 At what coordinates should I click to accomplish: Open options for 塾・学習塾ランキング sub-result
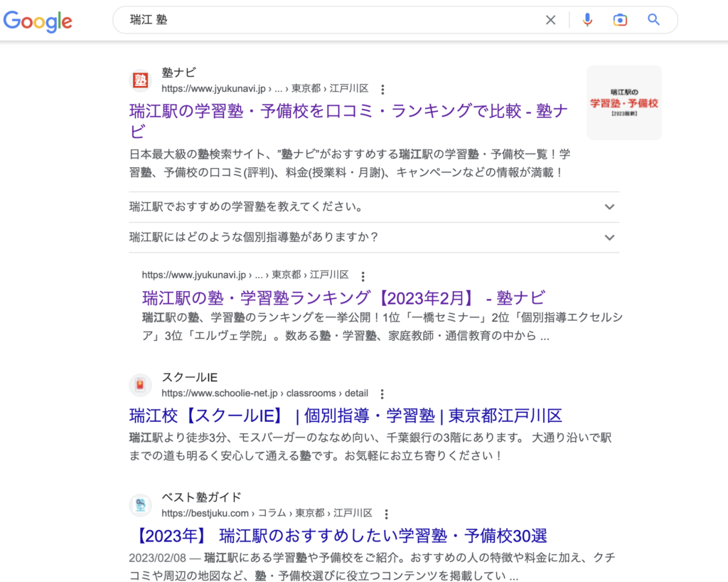(x=363, y=276)
